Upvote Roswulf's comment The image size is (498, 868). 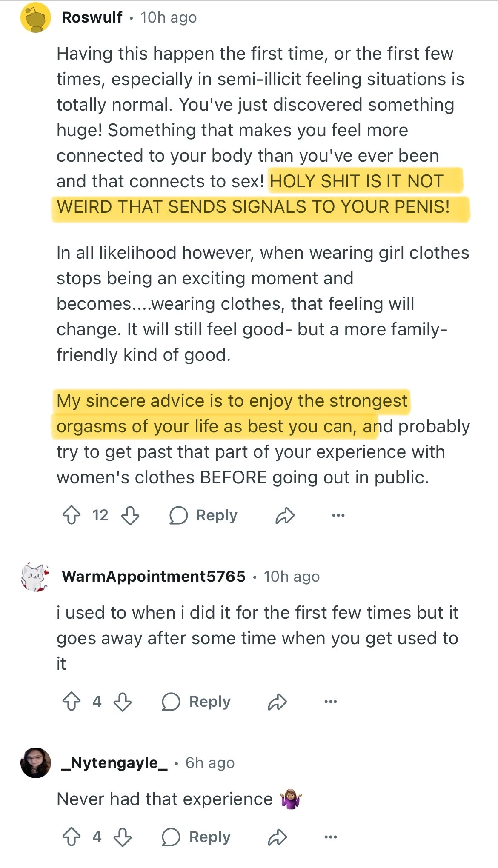pos(72,515)
